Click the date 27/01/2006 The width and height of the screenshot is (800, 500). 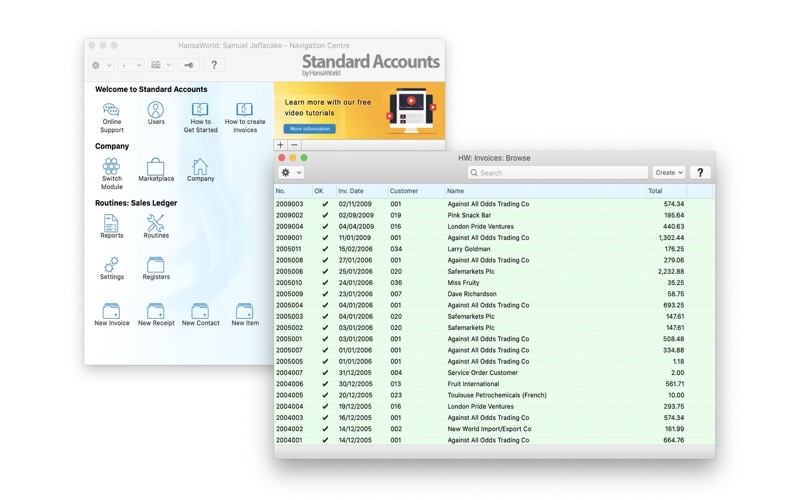(x=356, y=260)
